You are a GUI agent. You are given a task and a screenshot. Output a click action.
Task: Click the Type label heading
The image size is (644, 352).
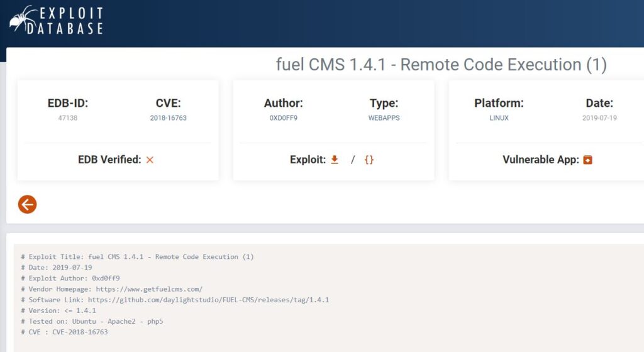coord(384,103)
